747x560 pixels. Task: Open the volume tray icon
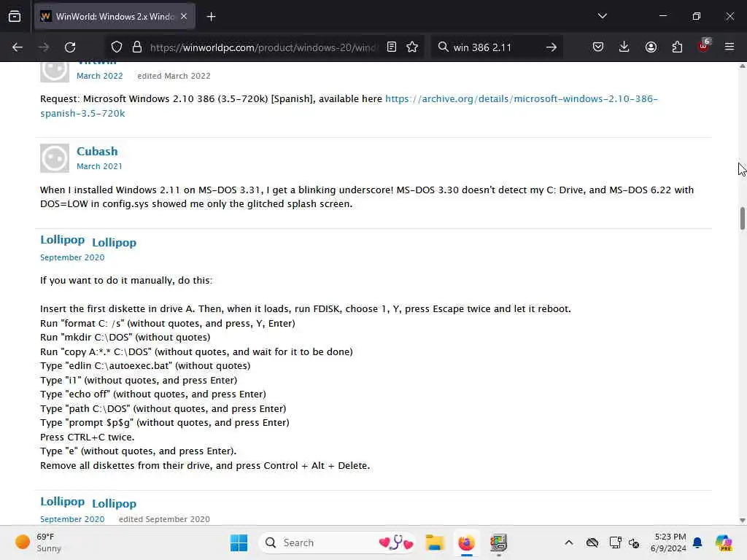(x=634, y=542)
